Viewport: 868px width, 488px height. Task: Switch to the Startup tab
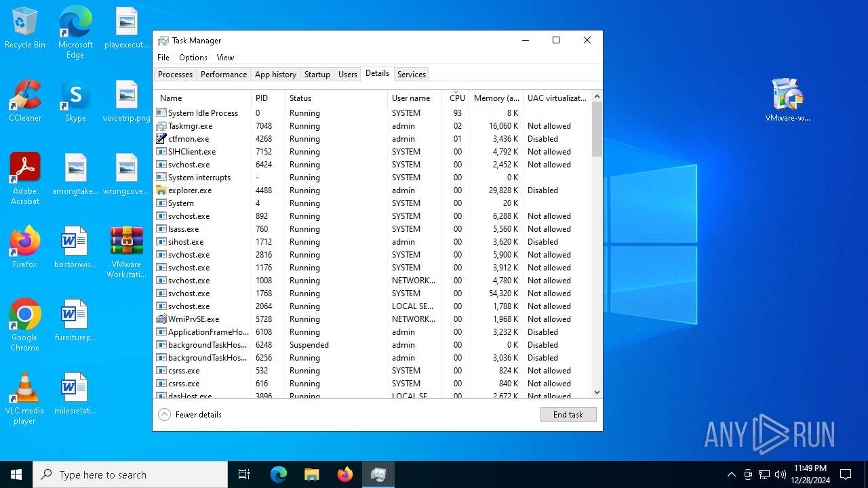[317, 75]
